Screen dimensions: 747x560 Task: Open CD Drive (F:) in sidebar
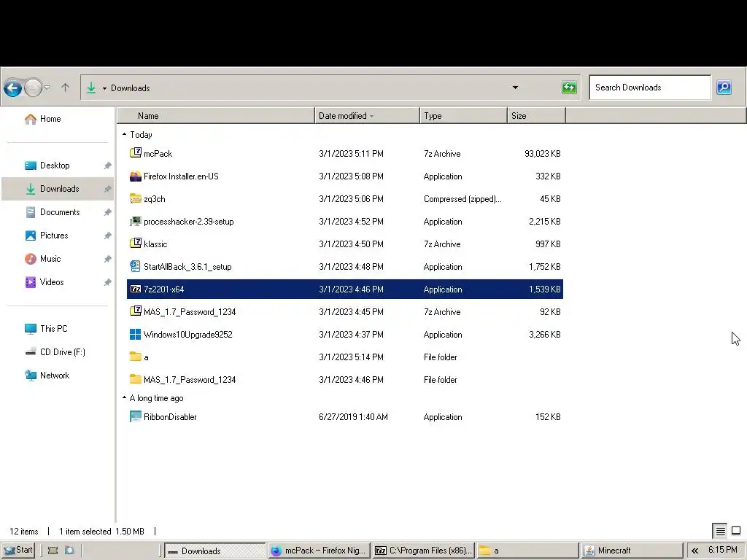pyautogui.click(x=55, y=352)
